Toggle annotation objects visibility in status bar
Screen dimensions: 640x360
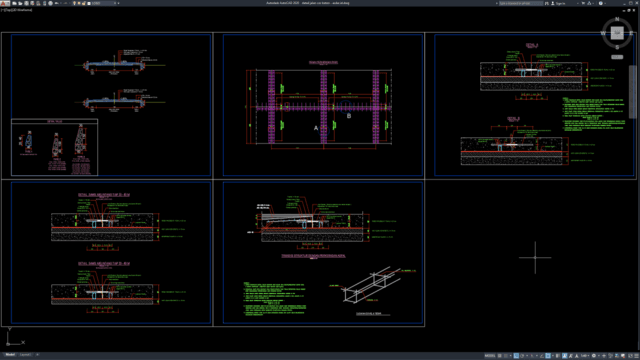coord(564,356)
